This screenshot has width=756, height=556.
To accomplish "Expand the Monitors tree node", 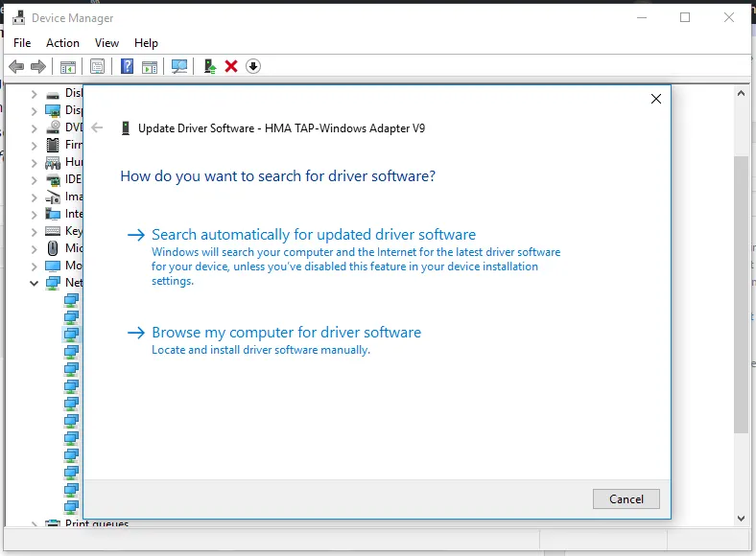I will click(34, 266).
